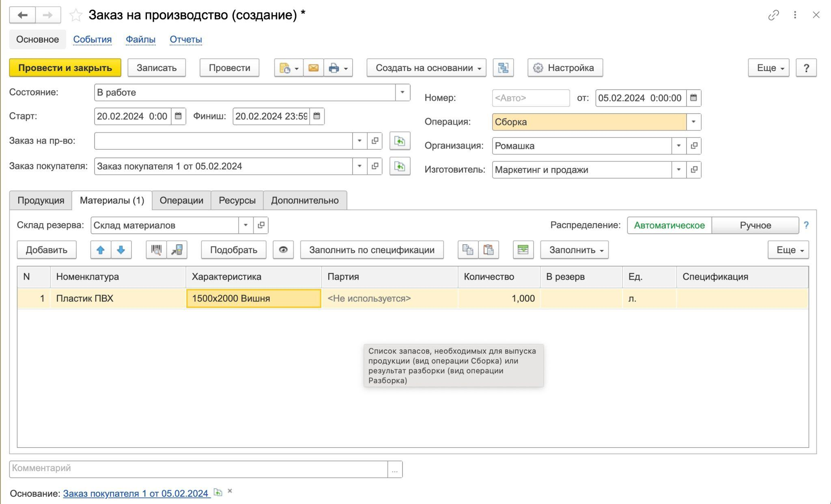Viewport: 831px width, 504px height.
Task: Add document to favorites with star icon
Action: point(76,15)
